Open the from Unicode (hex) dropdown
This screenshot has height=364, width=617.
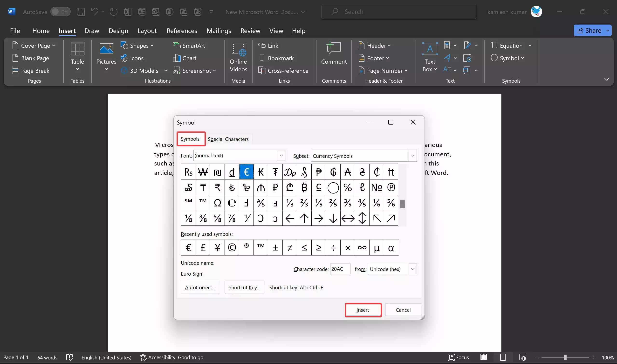[x=412, y=269]
